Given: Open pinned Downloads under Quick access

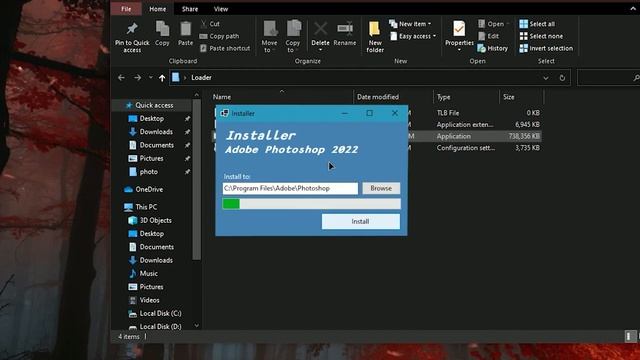Looking at the screenshot, I should [156, 132].
